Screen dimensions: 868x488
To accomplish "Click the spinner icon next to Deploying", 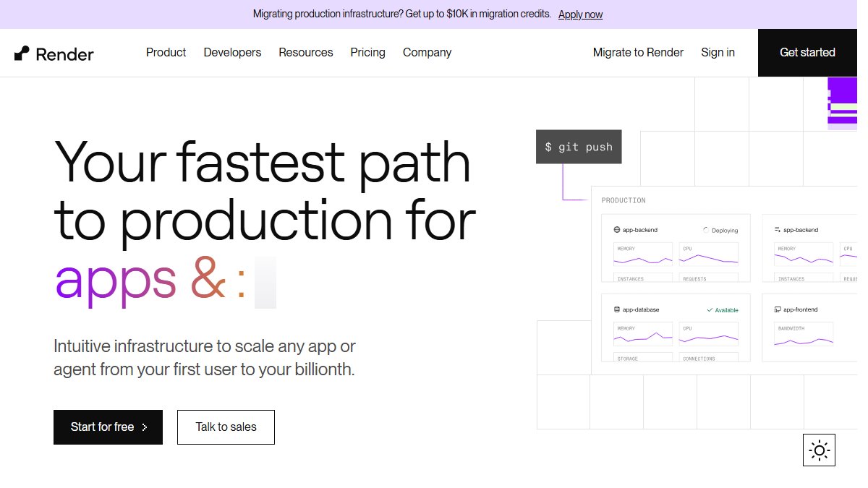I will (706, 230).
